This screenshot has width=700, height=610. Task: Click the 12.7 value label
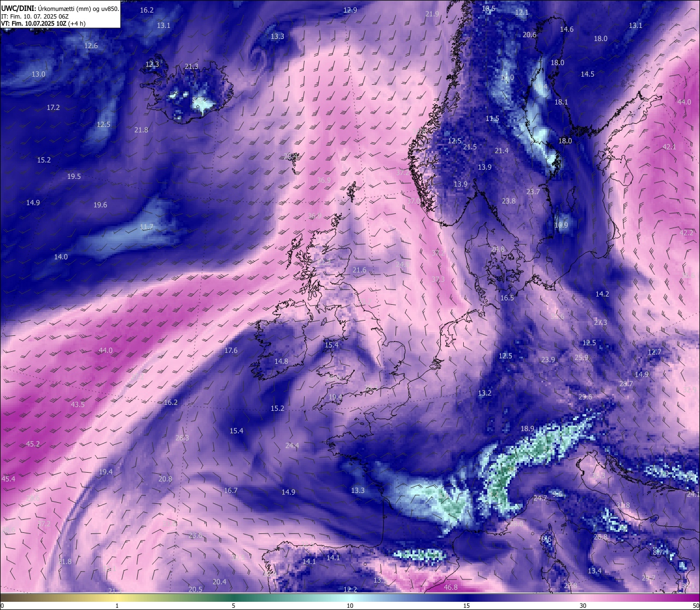click(x=655, y=352)
